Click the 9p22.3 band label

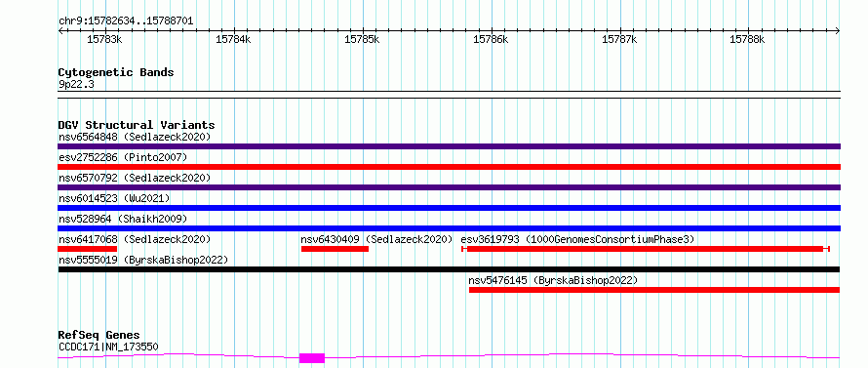[x=76, y=85]
